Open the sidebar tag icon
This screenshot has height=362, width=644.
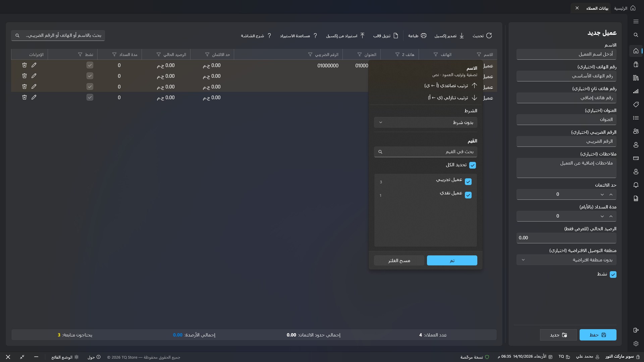636,105
